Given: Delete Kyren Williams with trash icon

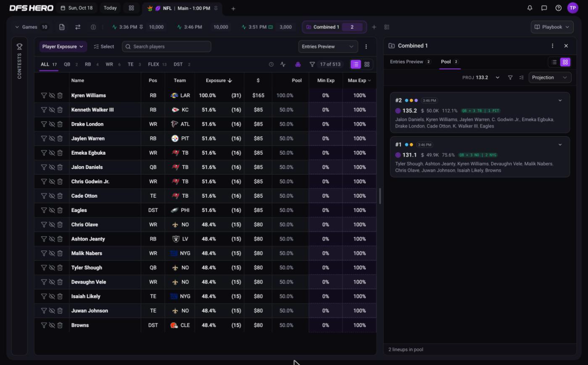Looking at the screenshot, I should click(60, 95).
